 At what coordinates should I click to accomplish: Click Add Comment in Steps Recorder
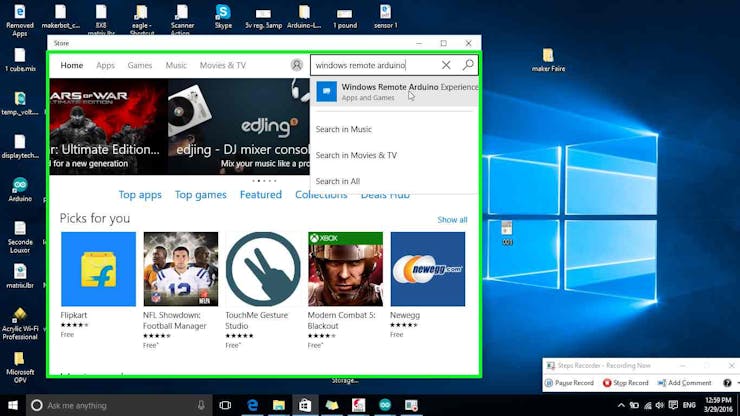click(684, 382)
